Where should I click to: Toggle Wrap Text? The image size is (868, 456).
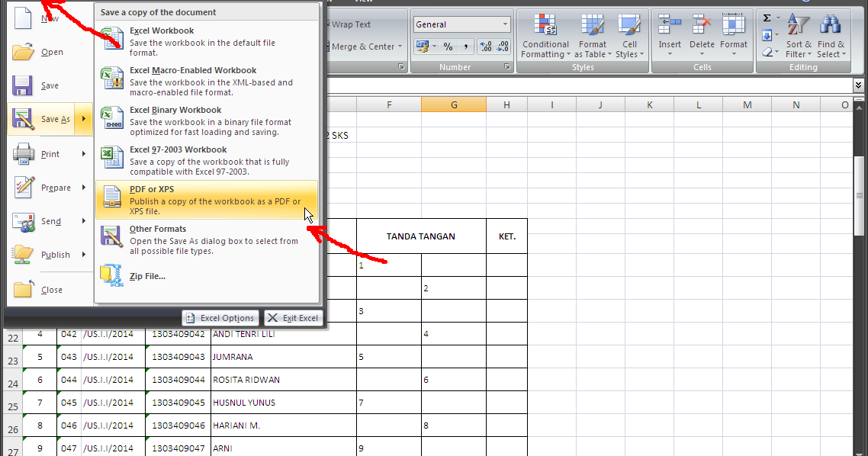point(350,24)
